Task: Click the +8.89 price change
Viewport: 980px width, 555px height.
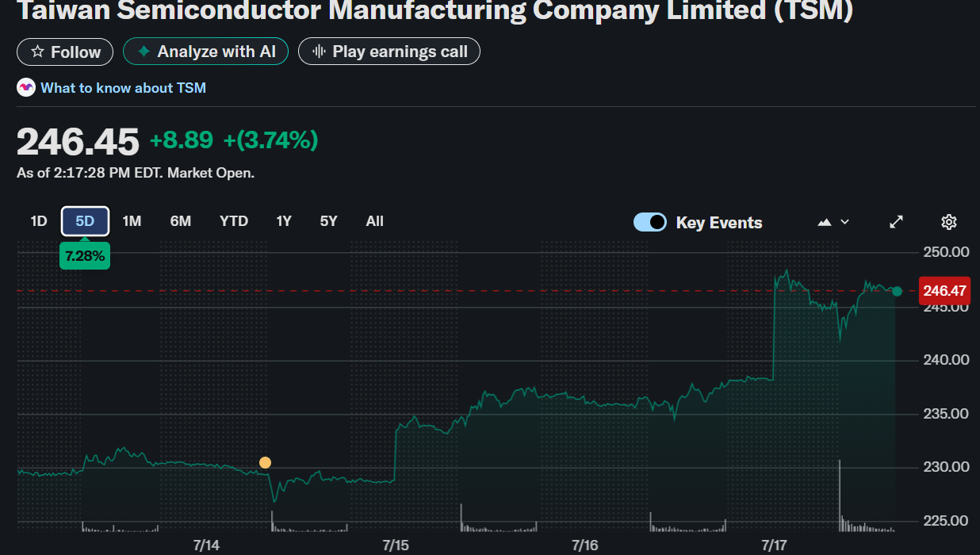Action: [x=182, y=140]
